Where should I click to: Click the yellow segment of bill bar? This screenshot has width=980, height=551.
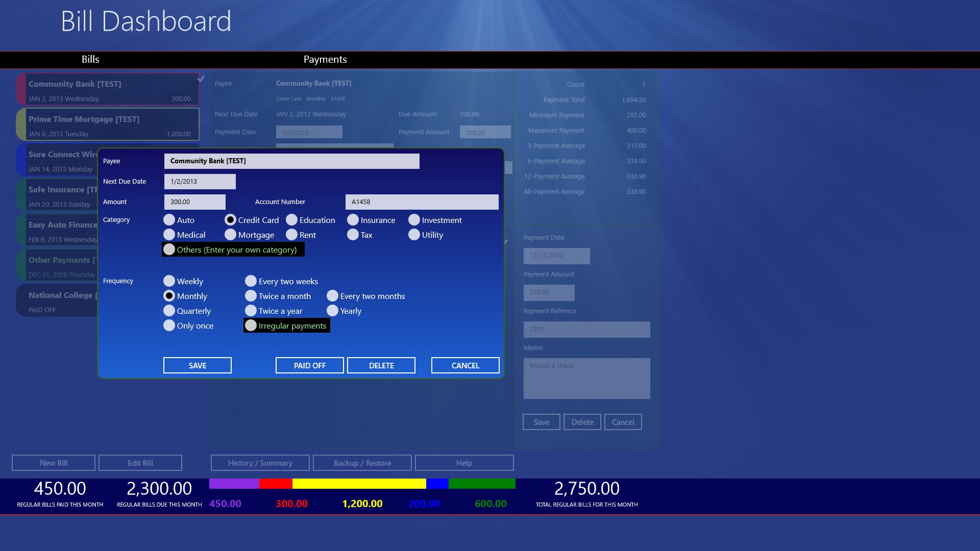pyautogui.click(x=359, y=484)
